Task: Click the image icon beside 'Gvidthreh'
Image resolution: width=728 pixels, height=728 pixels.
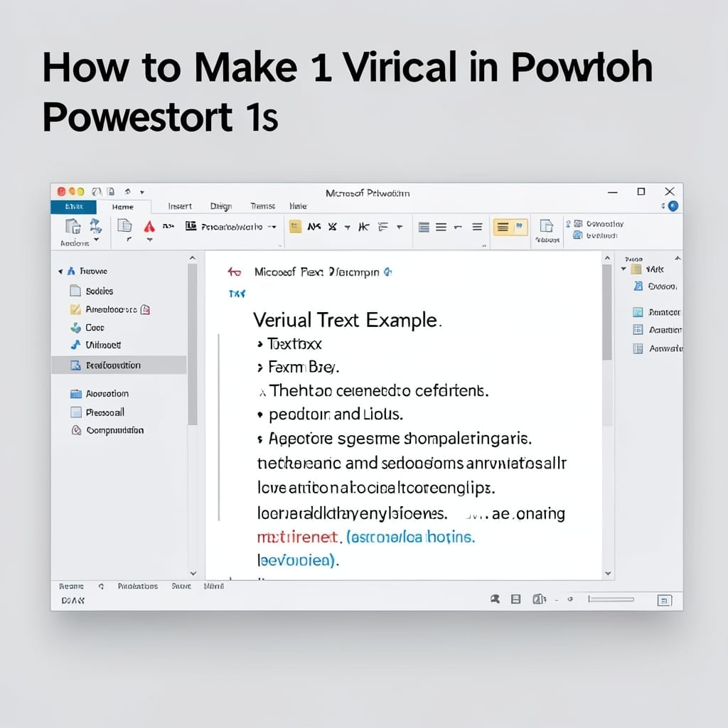Action: point(577,235)
